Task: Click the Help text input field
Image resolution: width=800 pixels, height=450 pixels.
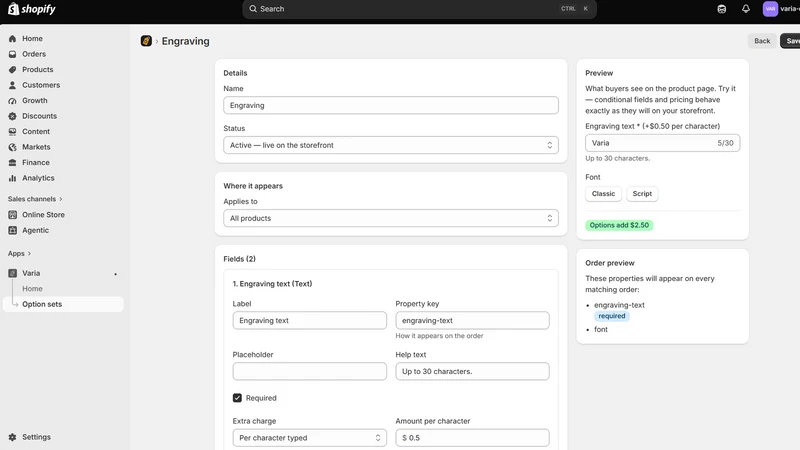Action: tap(472, 371)
